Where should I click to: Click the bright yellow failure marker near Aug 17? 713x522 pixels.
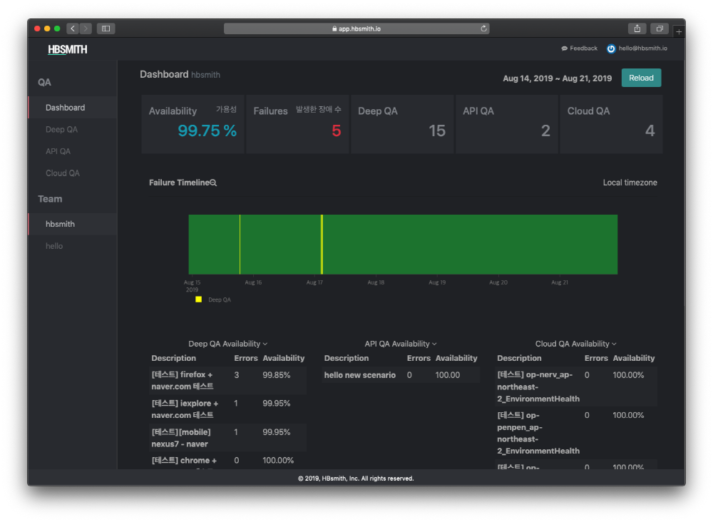[x=321, y=244]
